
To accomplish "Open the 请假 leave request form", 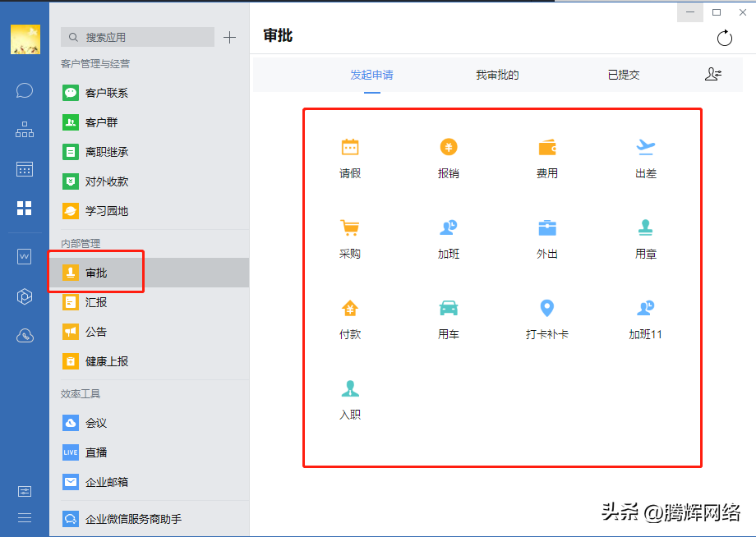I will click(350, 158).
